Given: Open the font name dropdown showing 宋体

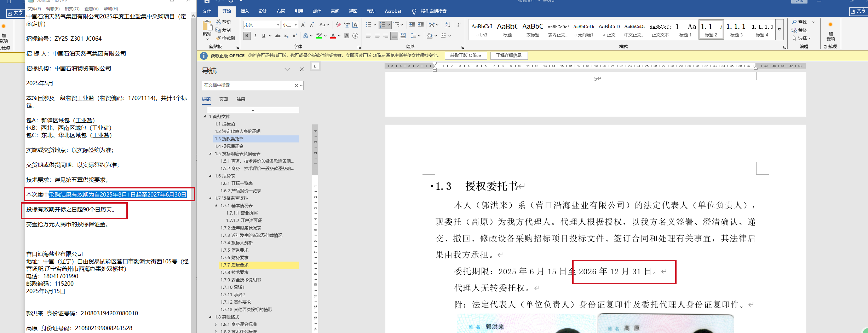Looking at the screenshot, I should pyautogui.click(x=278, y=25).
